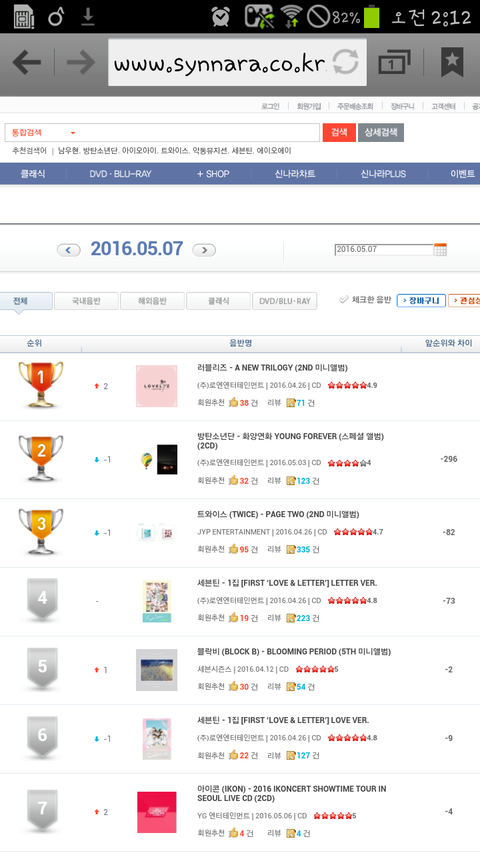Click the date input field 2016.05.07
The width and height of the screenshot is (480, 853).
coord(384,249)
